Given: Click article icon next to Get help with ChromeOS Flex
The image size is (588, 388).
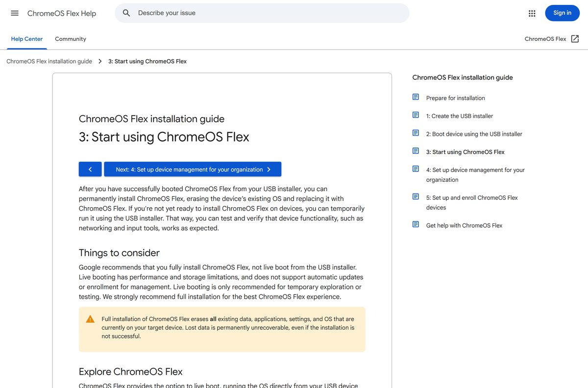Looking at the screenshot, I should click(416, 224).
